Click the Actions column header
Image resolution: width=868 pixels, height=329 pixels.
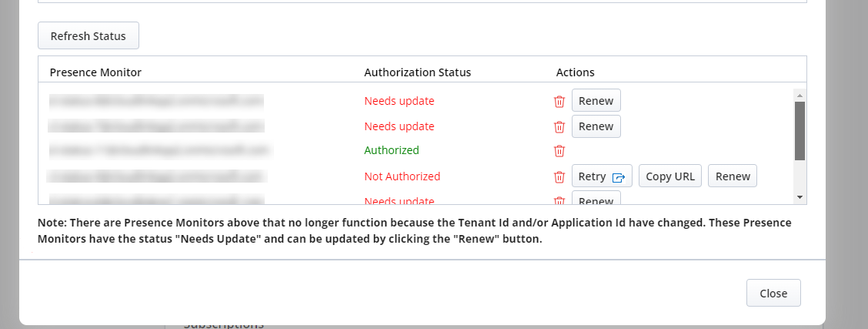575,72
